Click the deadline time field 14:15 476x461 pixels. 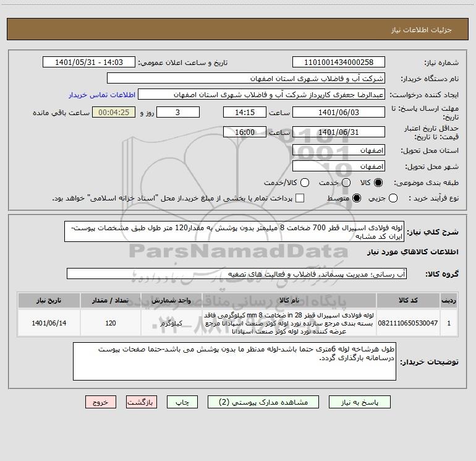tap(245, 113)
